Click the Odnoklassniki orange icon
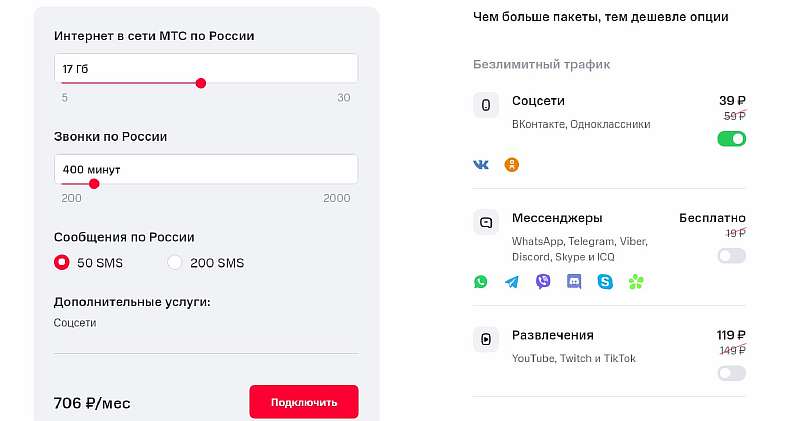Image resolution: width=800 pixels, height=421 pixels. [x=512, y=165]
